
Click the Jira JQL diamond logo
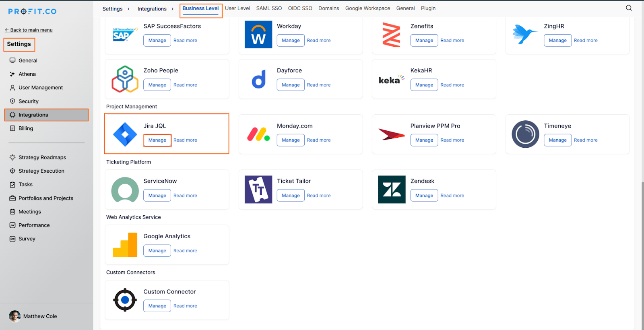125,134
